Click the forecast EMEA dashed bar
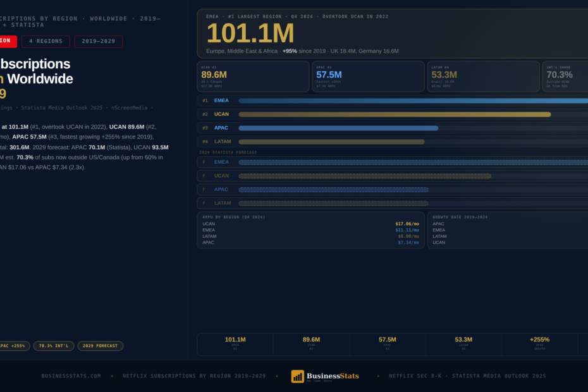588x392 pixels. click(413, 162)
